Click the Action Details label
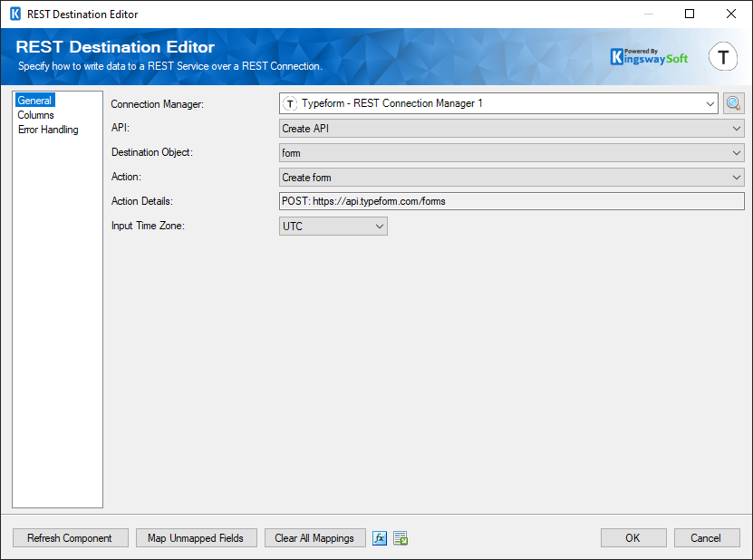The image size is (753, 560). (x=141, y=201)
